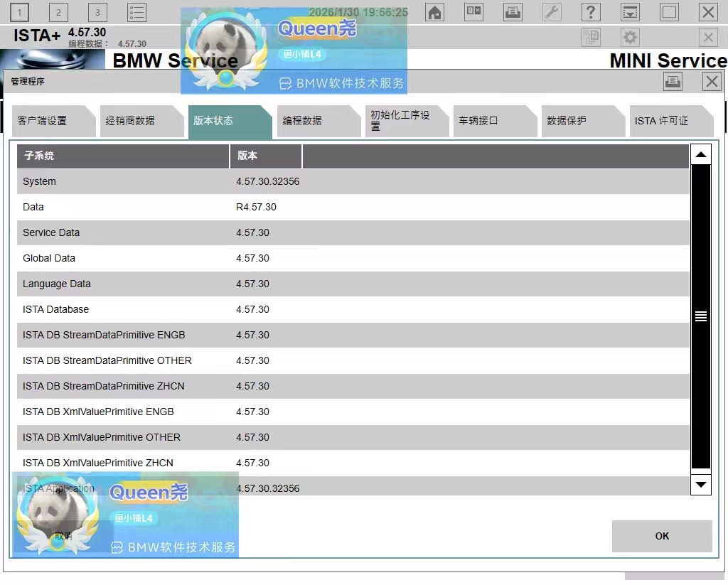Click the scroll down arrow button
Image resolution: width=728 pixels, height=585 pixels.
(701, 485)
